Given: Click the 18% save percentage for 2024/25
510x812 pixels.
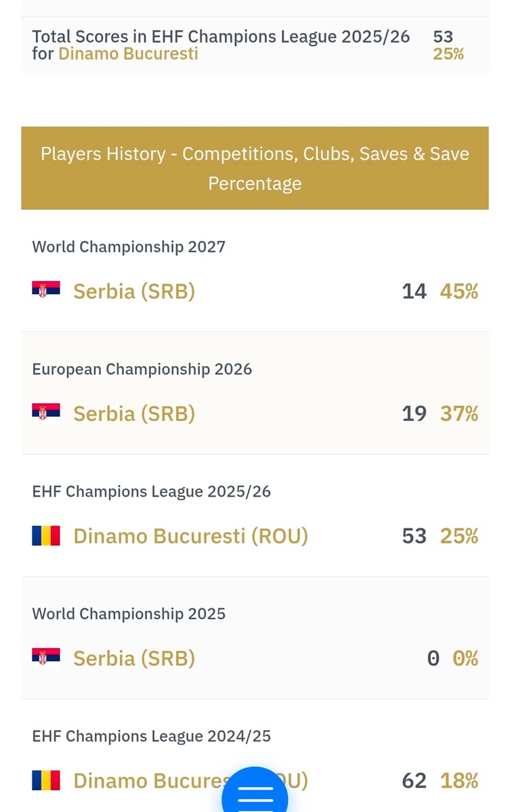Looking at the screenshot, I should 459,781.
